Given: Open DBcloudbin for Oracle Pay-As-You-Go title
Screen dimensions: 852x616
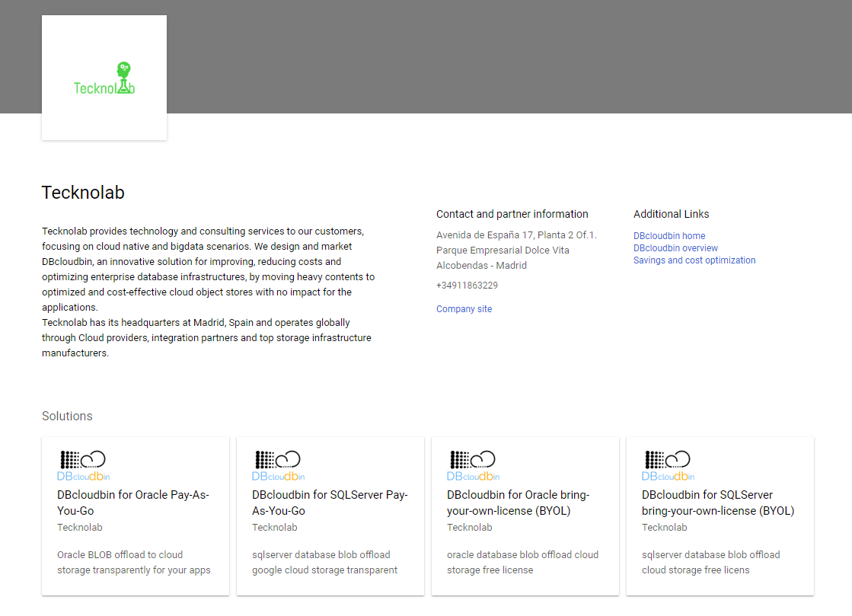Looking at the screenshot, I should 133,503.
